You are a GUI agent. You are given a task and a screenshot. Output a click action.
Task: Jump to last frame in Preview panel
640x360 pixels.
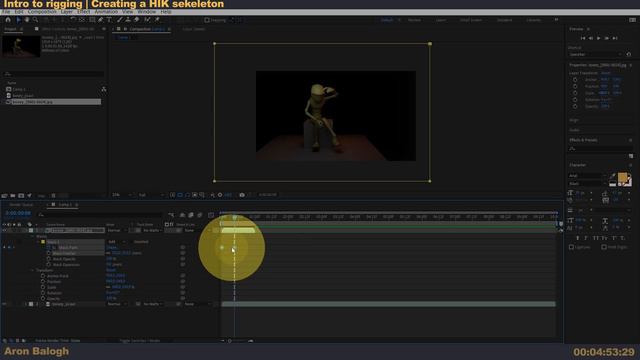click(x=615, y=38)
